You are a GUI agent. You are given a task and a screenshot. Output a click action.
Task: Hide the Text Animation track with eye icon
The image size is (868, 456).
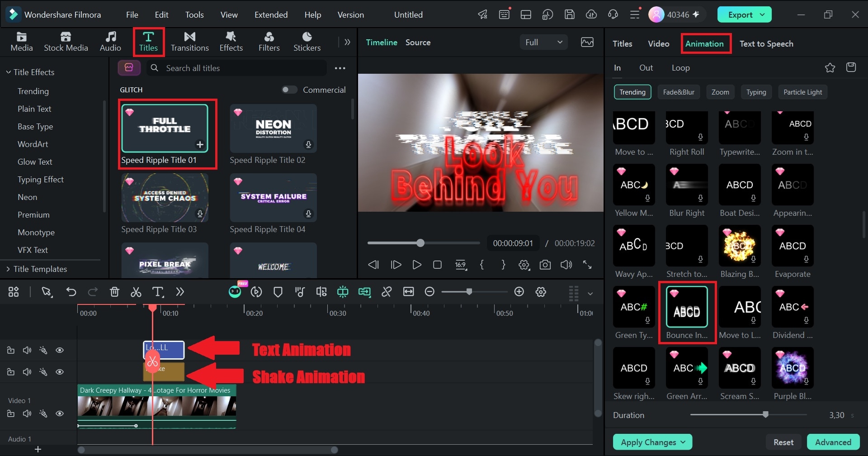pos(60,350)
